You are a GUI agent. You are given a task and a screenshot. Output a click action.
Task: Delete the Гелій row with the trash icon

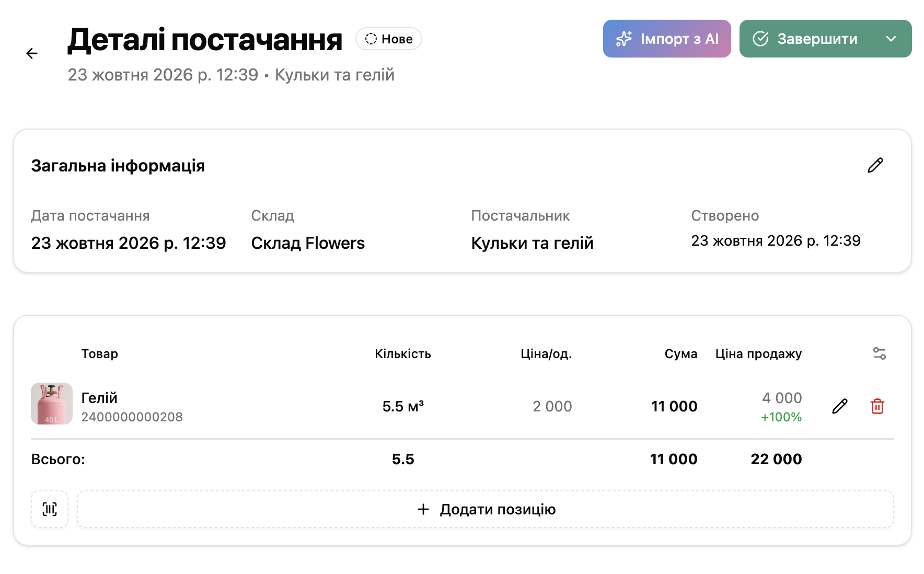coord(877,406)
